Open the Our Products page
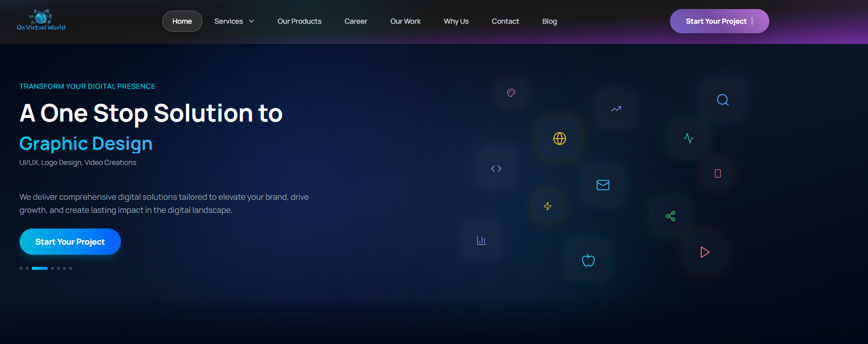 click(299, 21)
